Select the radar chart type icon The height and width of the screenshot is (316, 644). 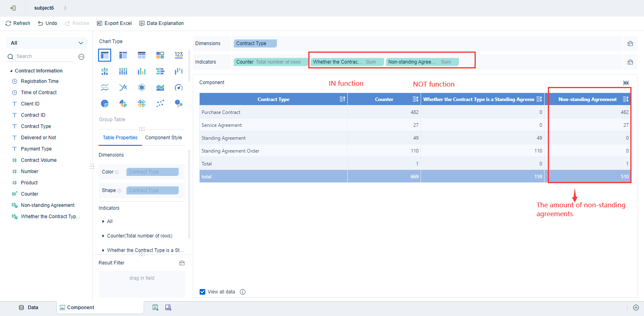pyautogui.click(x=142, y=87)
